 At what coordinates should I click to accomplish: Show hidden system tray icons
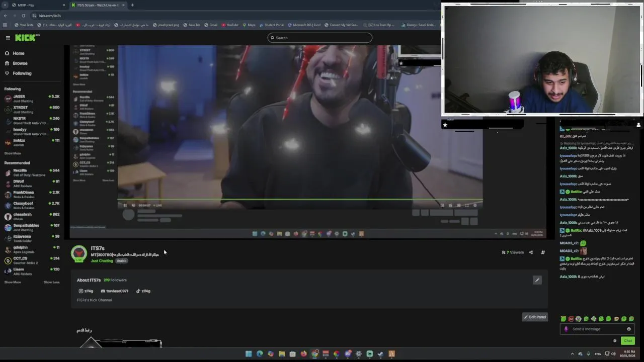(x=572, y=354)
